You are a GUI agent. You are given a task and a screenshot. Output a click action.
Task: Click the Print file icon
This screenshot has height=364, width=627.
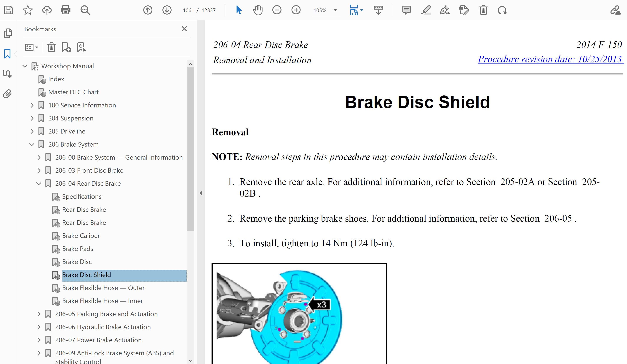tap(65, 10)
